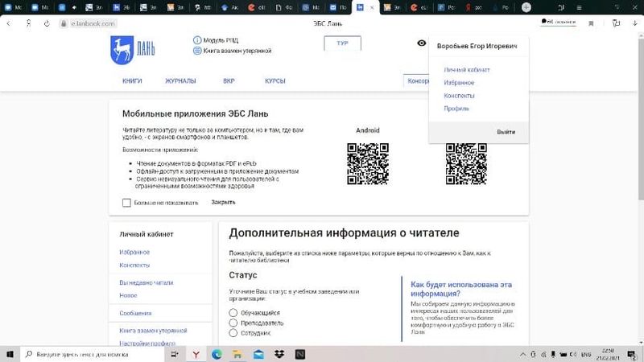Image resolution: width=644 pixels, height=362 pixels.
Task: Reload the page
Action: point(47,24)
